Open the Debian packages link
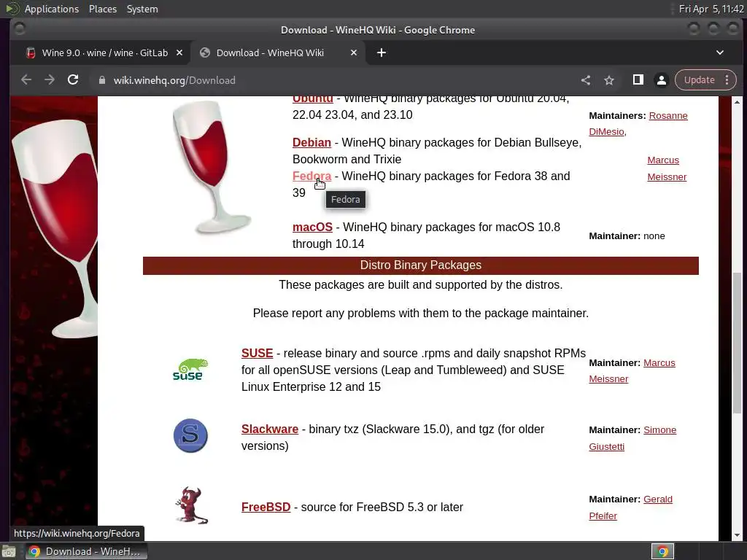The image size is (747, 560). tap(311, 142)
